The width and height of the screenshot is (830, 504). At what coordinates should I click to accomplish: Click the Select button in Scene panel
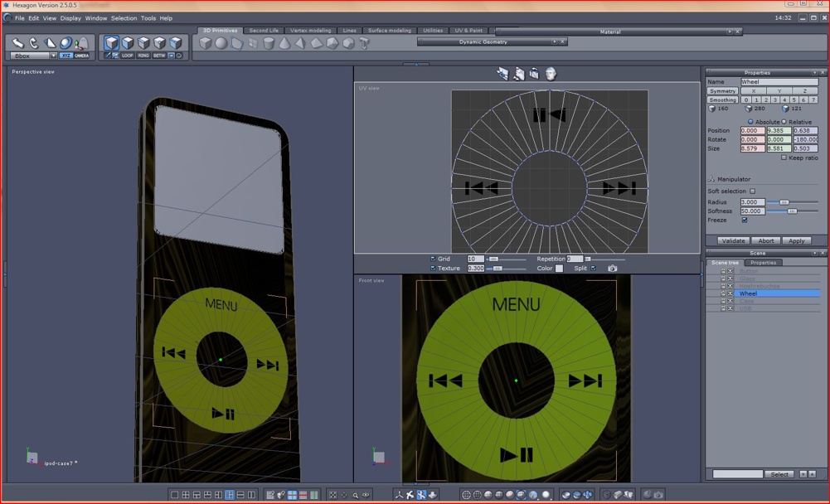(x=779, y=474)
